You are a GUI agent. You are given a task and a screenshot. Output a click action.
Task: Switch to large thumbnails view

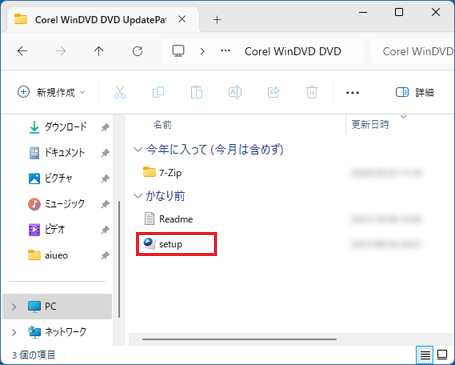[442, 355]
